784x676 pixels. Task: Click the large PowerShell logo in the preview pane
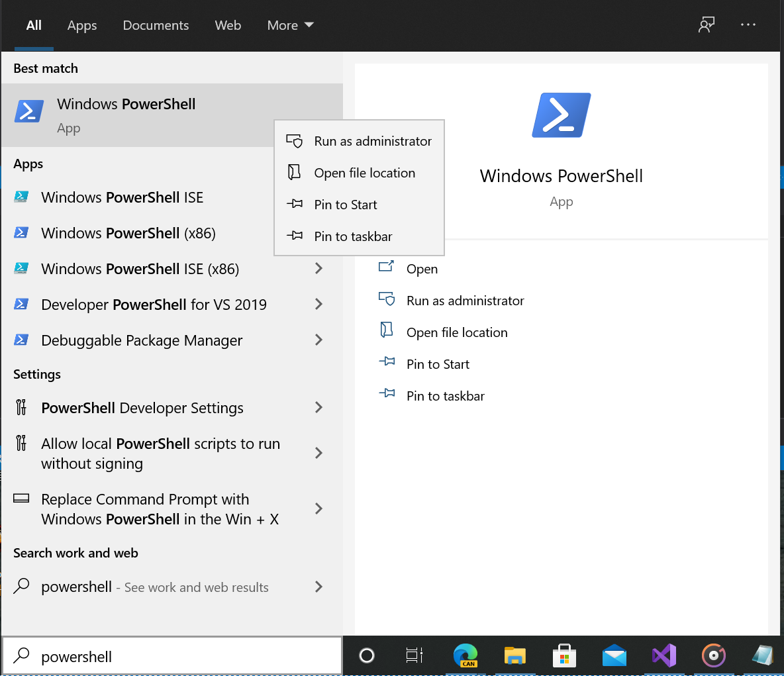[x=561, y=115]
